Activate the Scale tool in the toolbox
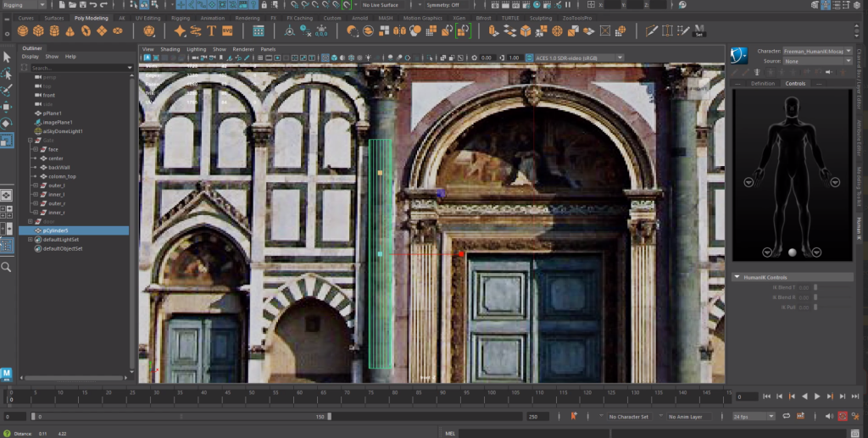 click(7, 141)
